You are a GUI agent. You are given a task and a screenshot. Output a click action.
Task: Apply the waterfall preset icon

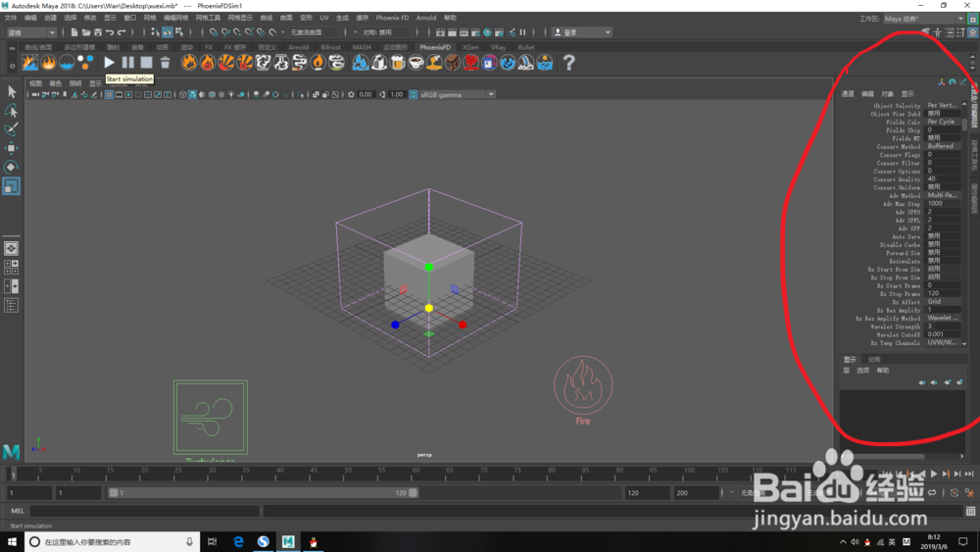pos(526,63)
